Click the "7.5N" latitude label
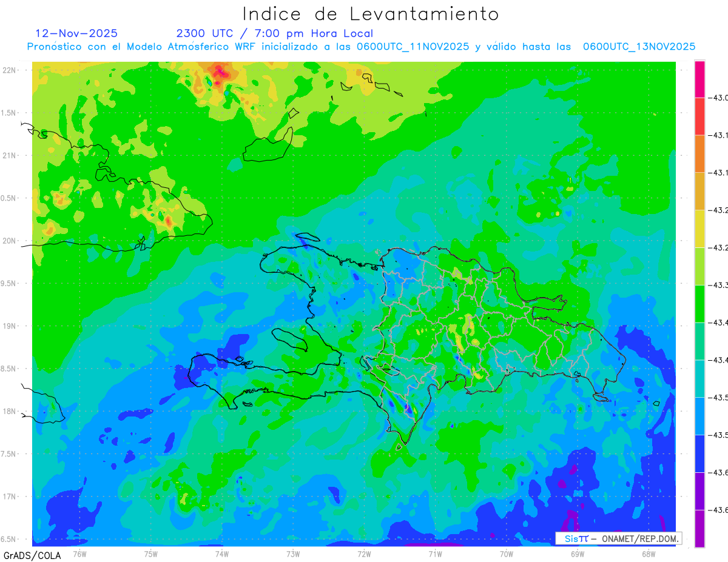Screen dimensions: 728x562 point(8,454)
